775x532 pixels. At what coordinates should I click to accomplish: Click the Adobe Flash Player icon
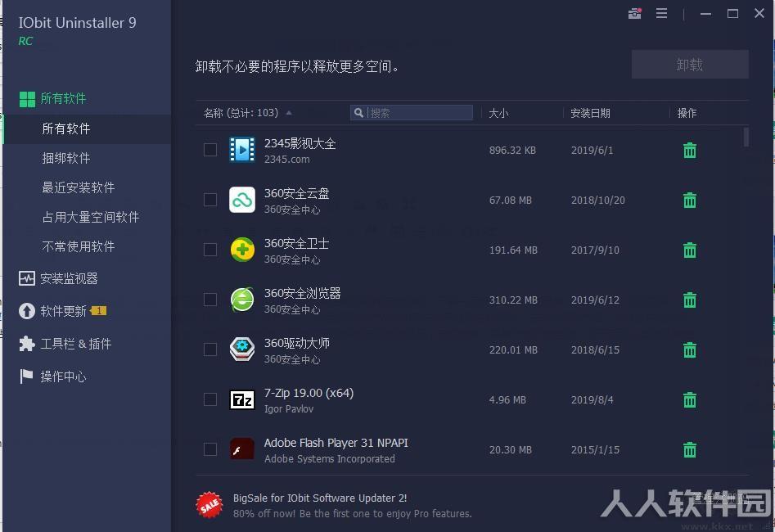pyautogui.click(x=242, y=449)
